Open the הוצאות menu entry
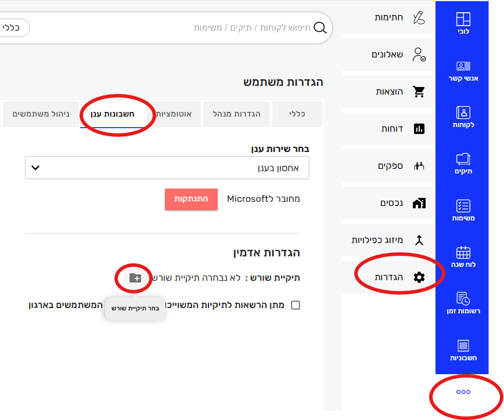504x420 pixels. pyautogui.click(x=388, y=92)
